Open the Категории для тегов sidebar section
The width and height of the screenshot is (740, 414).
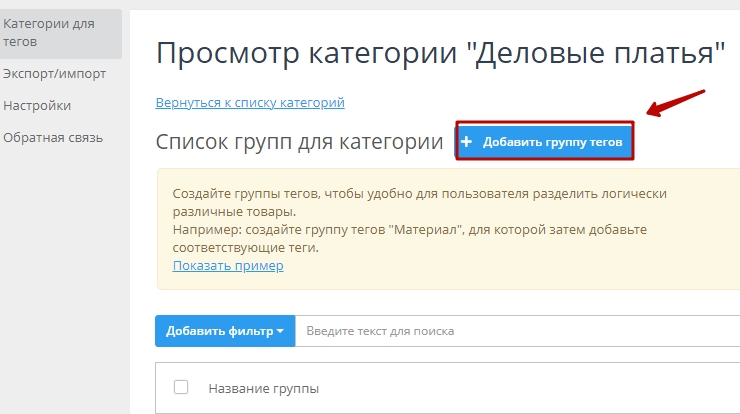coord(48,32)
